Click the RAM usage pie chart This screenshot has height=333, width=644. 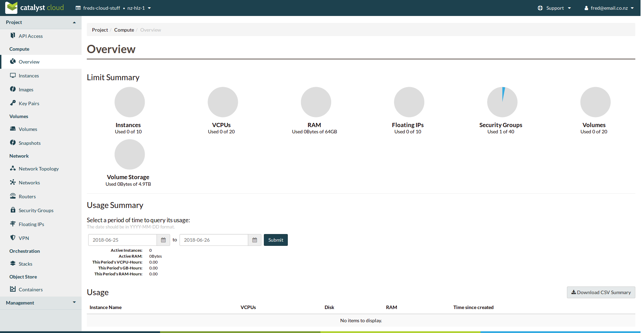pos(316,102)
